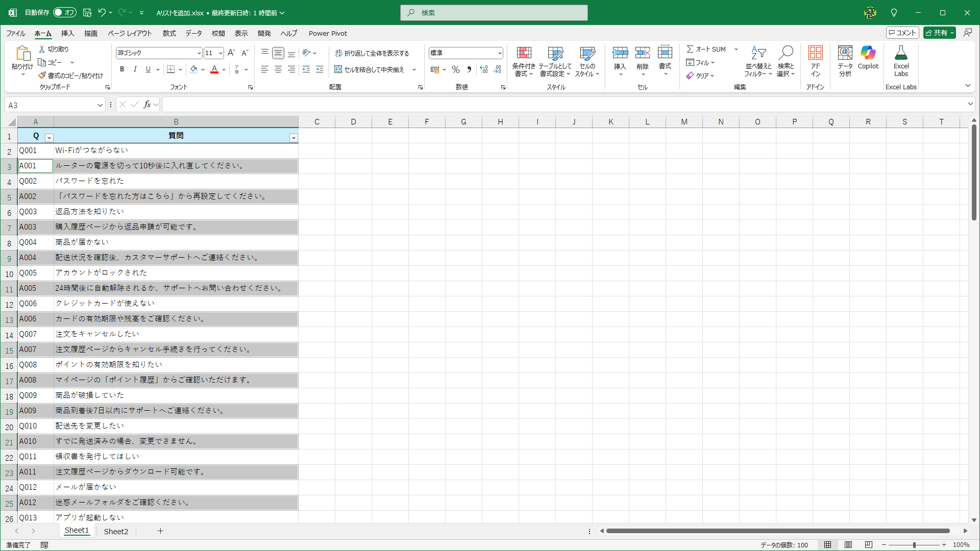Screen dimensions: 980x551
Task: Click the zoom slider handle
Action: click(914, 545)
